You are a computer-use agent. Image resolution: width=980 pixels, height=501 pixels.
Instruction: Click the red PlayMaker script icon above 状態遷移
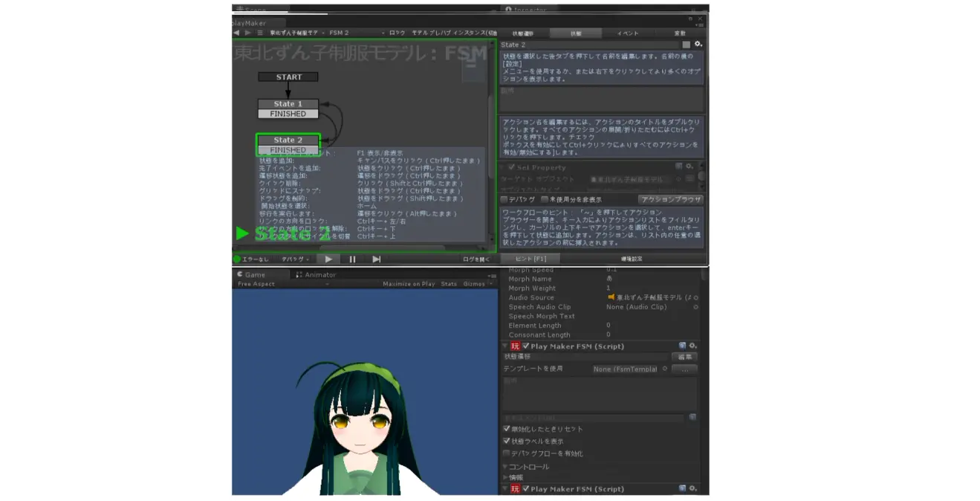[516, 346]
